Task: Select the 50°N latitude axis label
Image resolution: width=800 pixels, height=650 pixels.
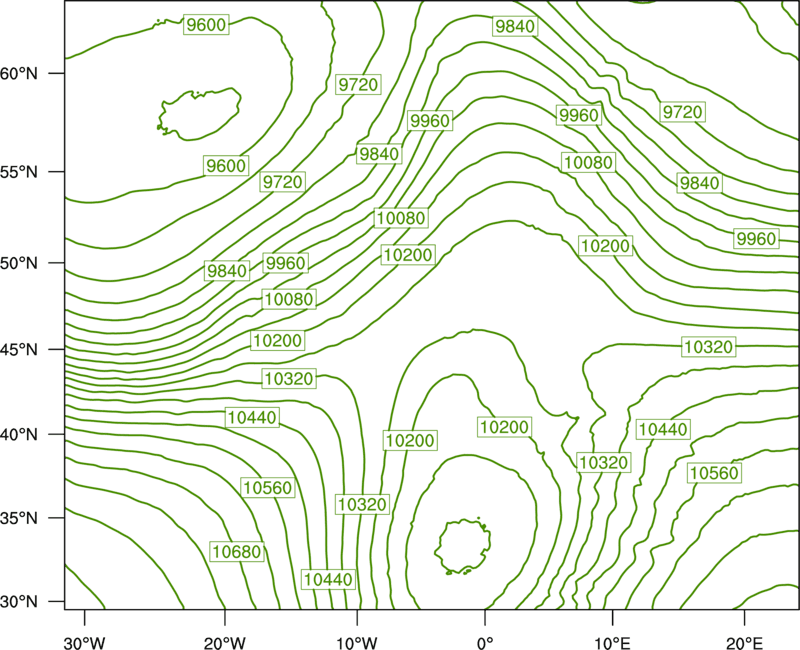Action: point(19,263)
